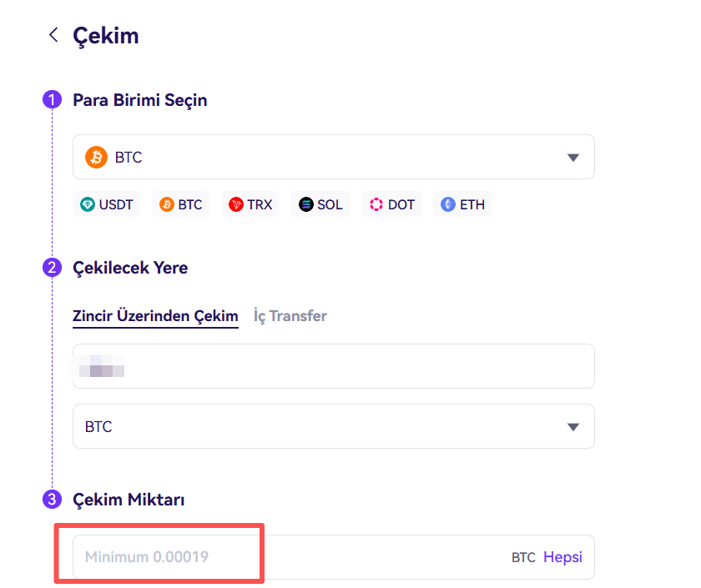Click Hepsi to withdraw all
The width and height of the screenshot is (701, 588).
(562, 557)
